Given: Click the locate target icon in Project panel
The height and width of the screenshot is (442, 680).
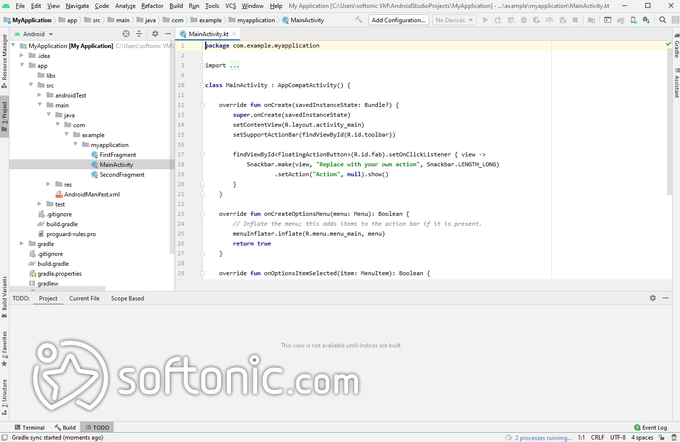Looking at the screenshot, I should (126, 34).
